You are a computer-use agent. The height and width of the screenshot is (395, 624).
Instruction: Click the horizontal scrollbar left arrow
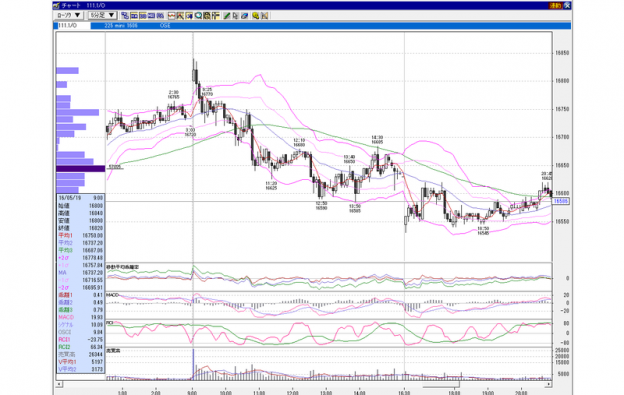click(x=59, y=384)
